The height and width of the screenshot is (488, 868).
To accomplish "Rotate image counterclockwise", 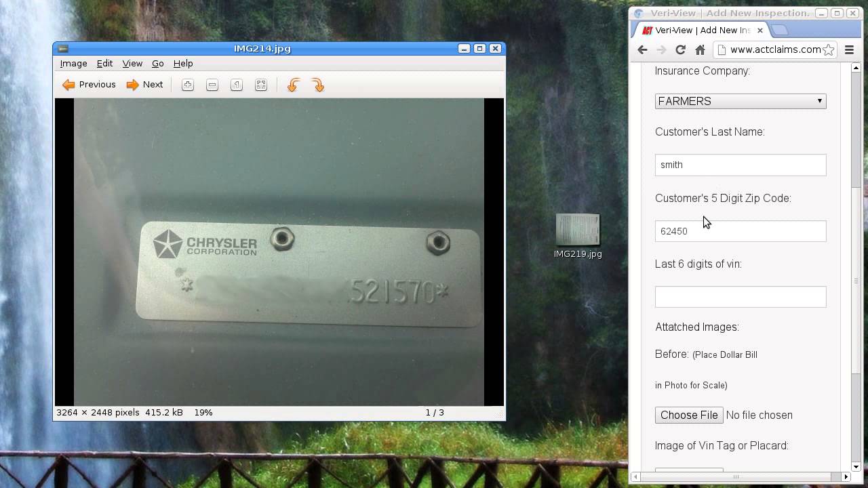I will [x=294, y=85].
